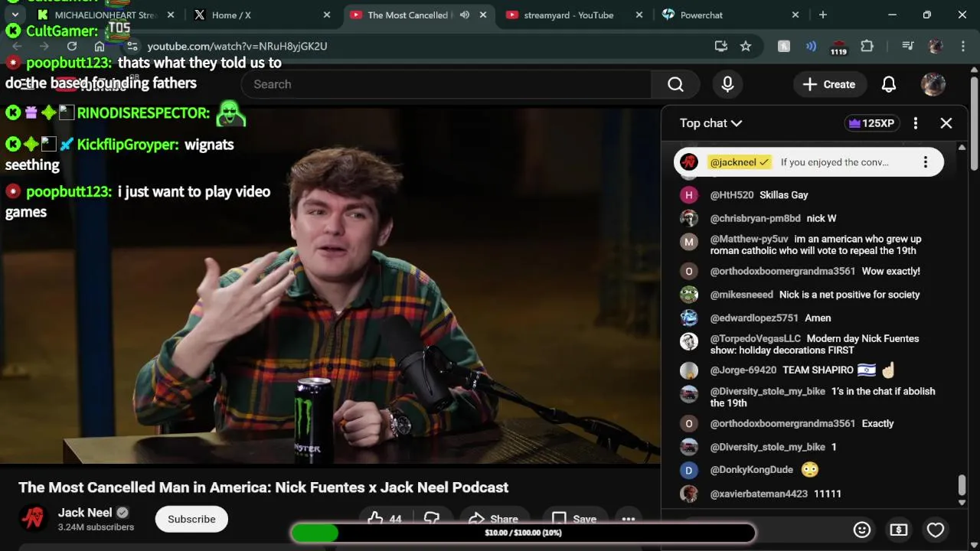The height and width of the screenshot is (551, 980).
Task: Click username @chrisbryan-pm8bd in chat
Action: [755, 218]
